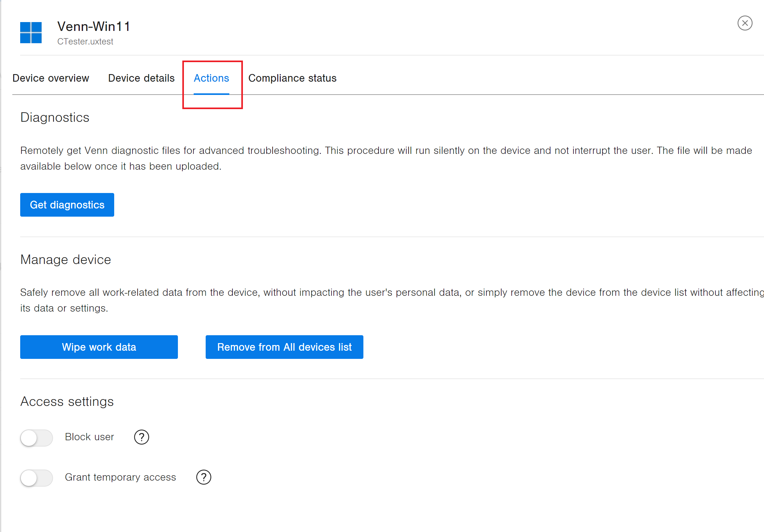This screenshot has height=532, width=764.
Task: Switch to Device details tab
Action: 141,78
